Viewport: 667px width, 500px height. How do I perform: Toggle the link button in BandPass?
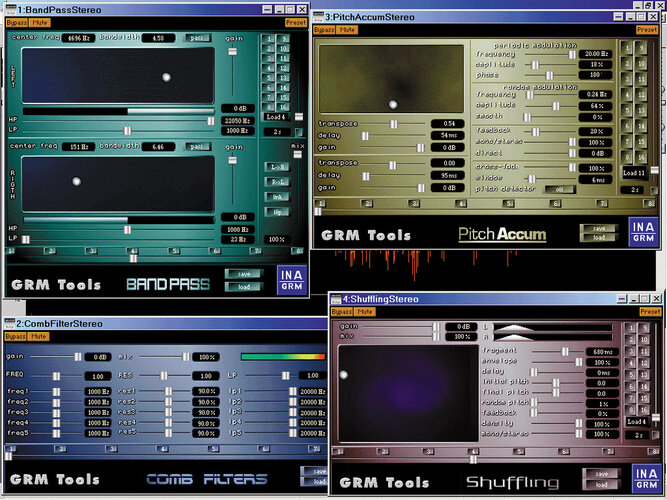tap(277, 197)
